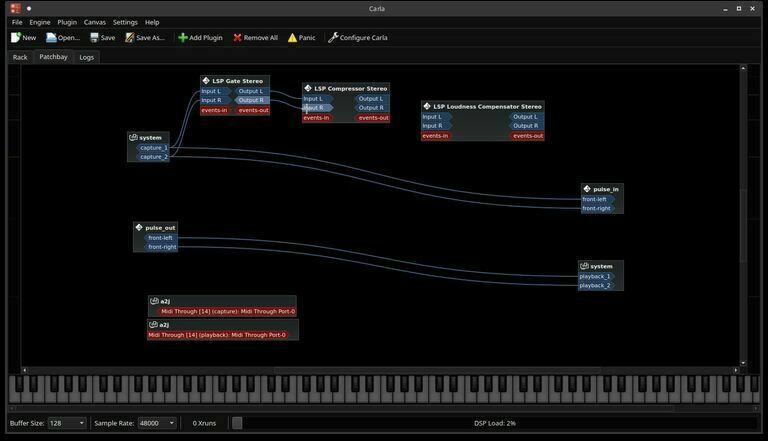Switch to the Logs tab
Viewport: 768px width, 441px height.
point(87,57)
